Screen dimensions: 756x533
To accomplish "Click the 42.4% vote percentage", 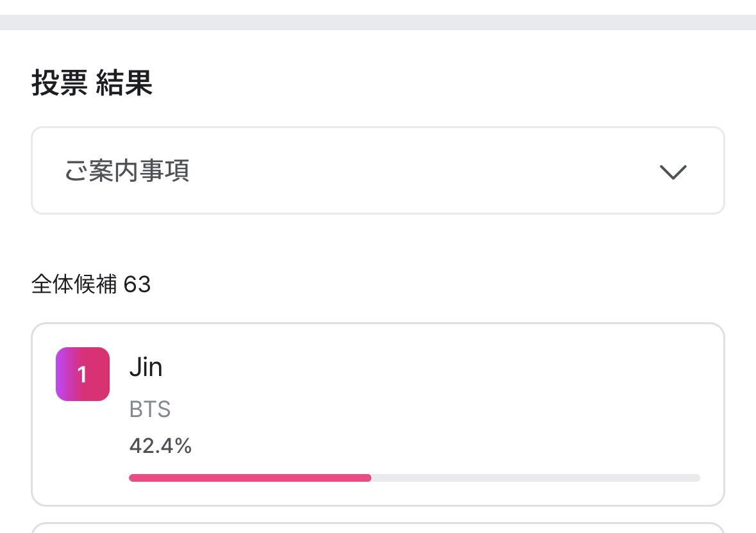I will tap(160, 445).
